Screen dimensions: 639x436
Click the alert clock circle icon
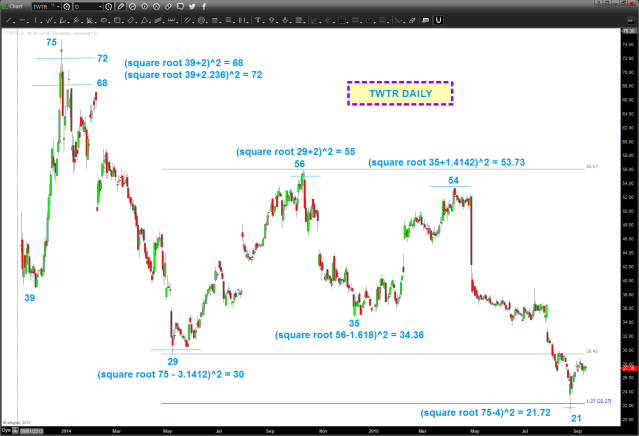pyautogui.click(x=156, y=7)
